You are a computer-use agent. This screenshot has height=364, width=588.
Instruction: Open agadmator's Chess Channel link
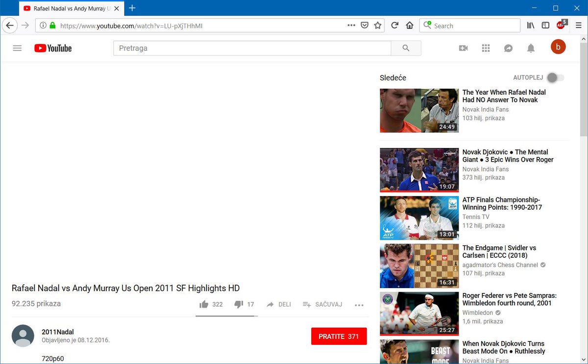click(500, 265)
